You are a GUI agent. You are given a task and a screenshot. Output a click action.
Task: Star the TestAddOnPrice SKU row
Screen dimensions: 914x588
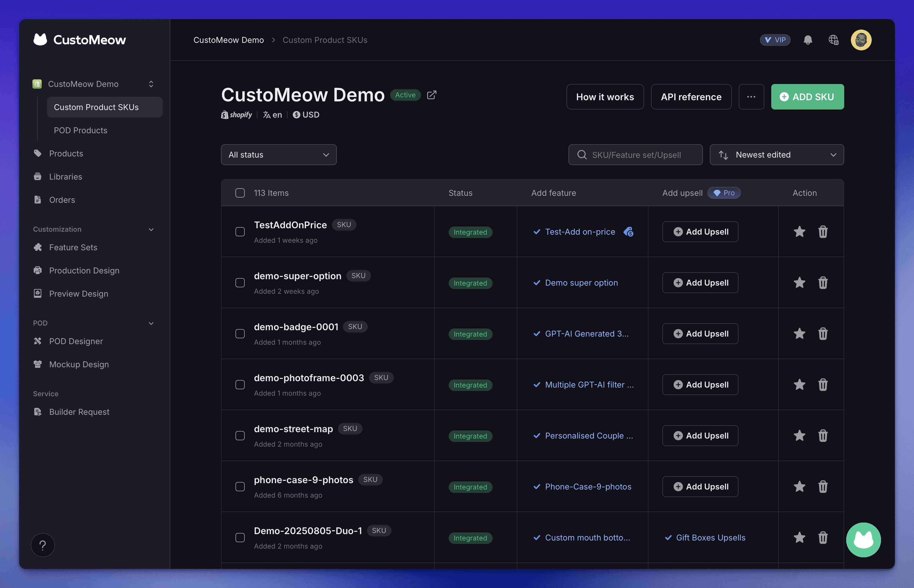pyautogui.click(x=799, y=232)
